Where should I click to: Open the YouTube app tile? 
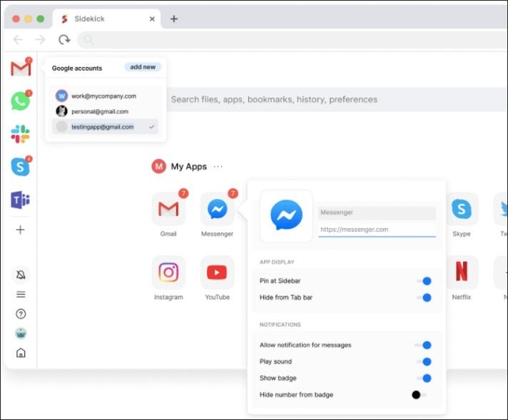pos(217,272)
